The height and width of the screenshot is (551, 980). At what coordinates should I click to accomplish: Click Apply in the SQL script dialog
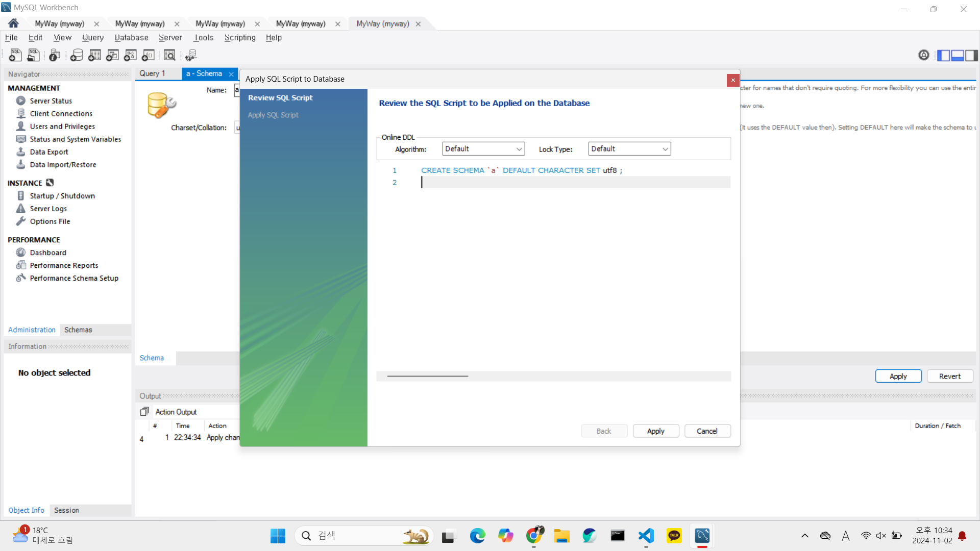pos(655,431)
